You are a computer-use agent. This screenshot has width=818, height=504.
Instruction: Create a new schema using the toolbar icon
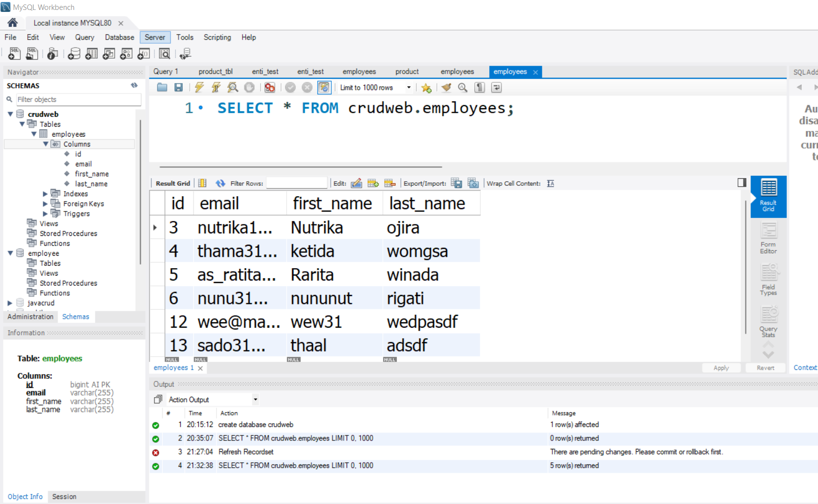74,54
